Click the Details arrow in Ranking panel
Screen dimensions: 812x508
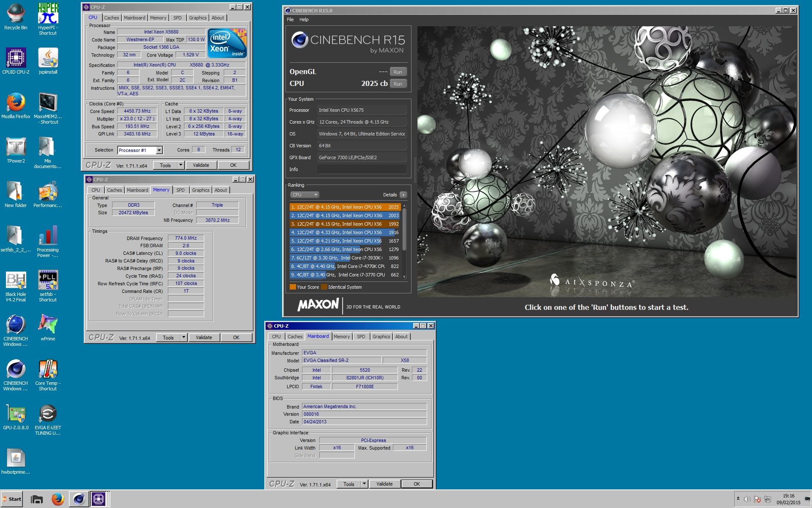click(403, 195)
